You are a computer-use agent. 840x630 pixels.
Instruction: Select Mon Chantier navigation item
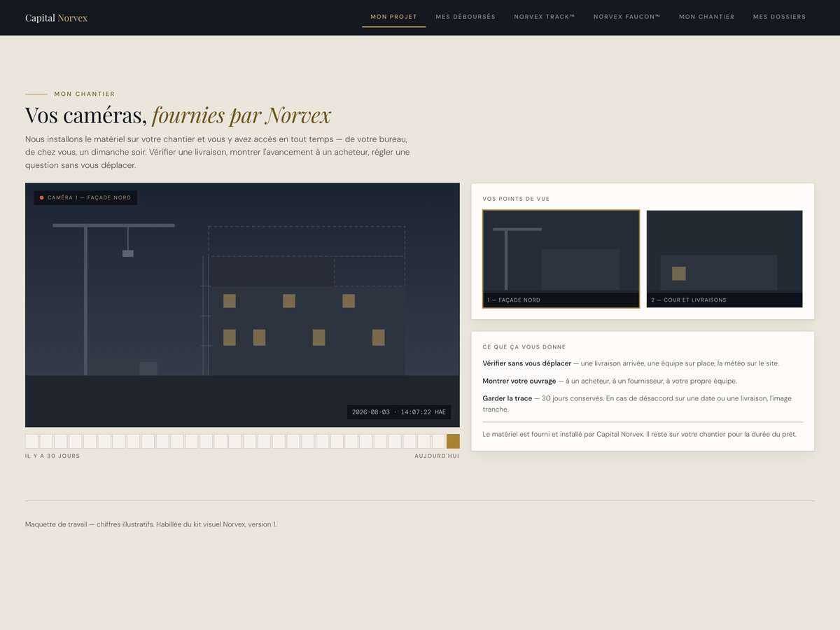pos(707,17)
